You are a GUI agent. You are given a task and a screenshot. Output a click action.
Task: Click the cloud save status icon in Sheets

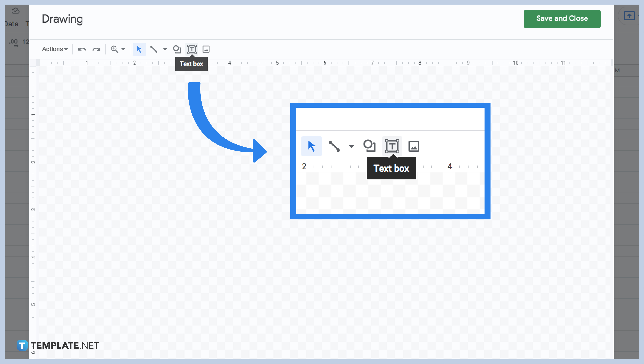[x=15, y=11]
